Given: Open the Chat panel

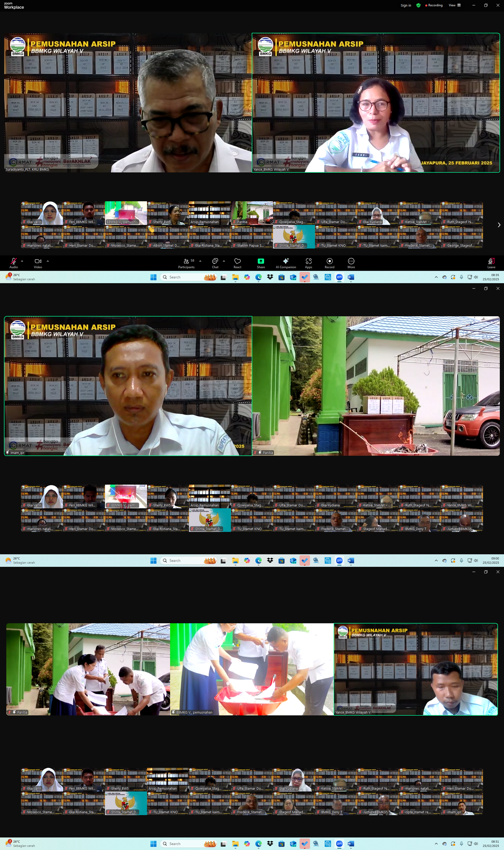Looking at the screenshot, I should click(x=215, y=261).
